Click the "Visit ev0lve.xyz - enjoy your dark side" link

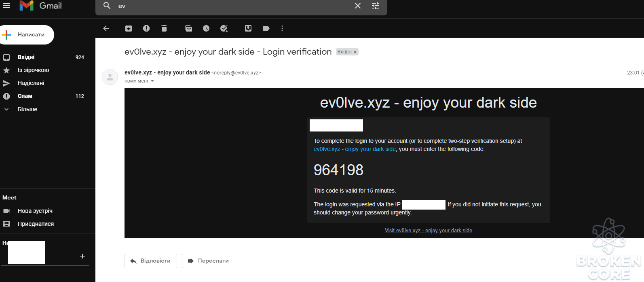pos(429,231)
